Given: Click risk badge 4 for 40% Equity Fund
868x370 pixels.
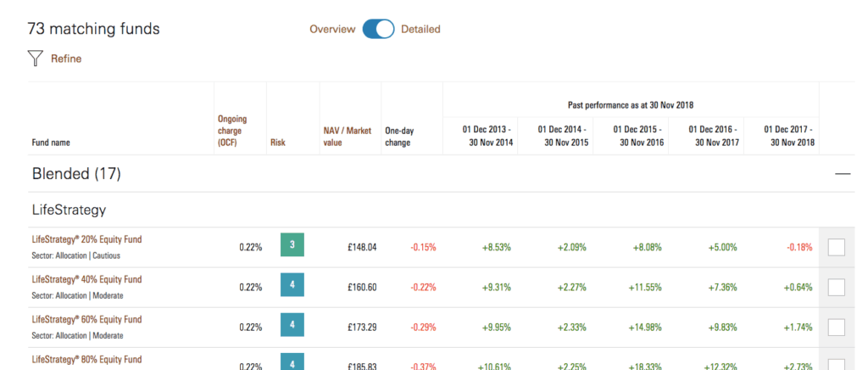Looking at the screenshot, I should pyautogui.click(x=292, y=285).
